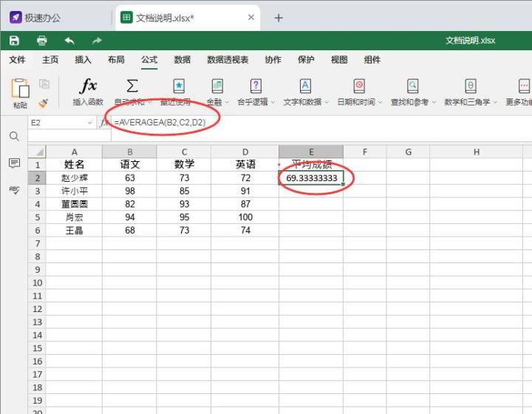532x414 pixels.
Task: Select cell containing 王晶
Action: 74,231
